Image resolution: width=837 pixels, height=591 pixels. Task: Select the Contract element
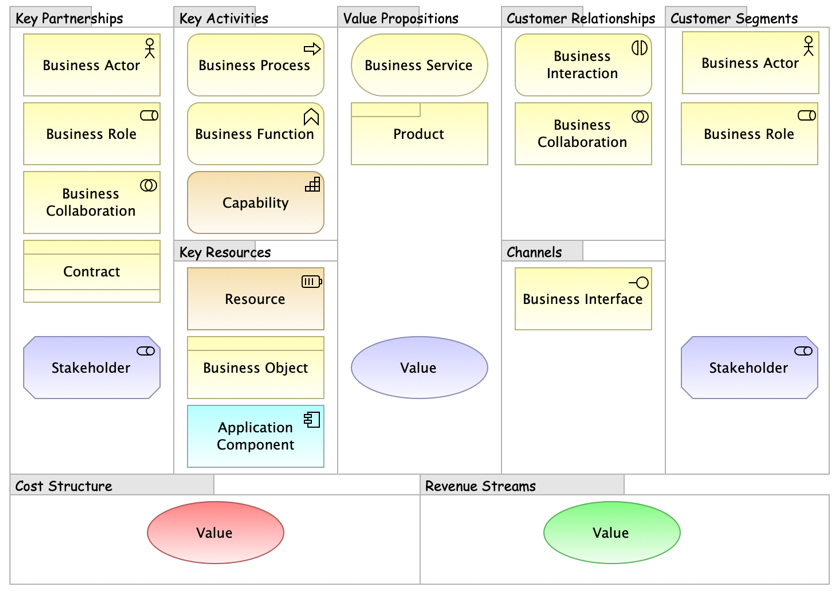click(91, 271)
